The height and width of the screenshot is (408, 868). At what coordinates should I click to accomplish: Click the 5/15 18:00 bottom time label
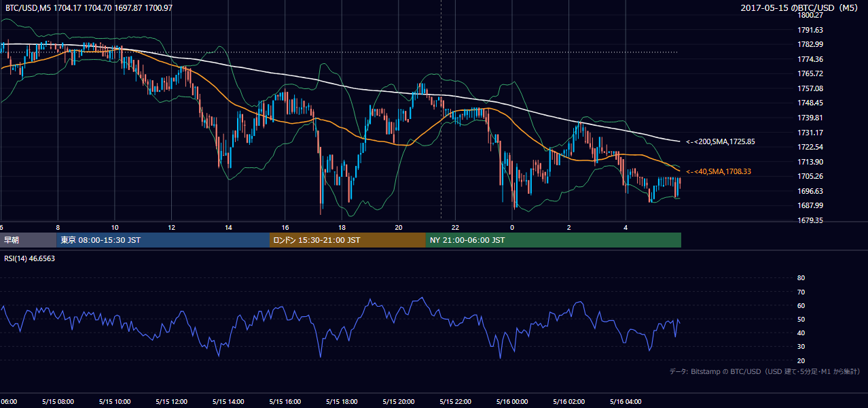(x=342, y=402)
